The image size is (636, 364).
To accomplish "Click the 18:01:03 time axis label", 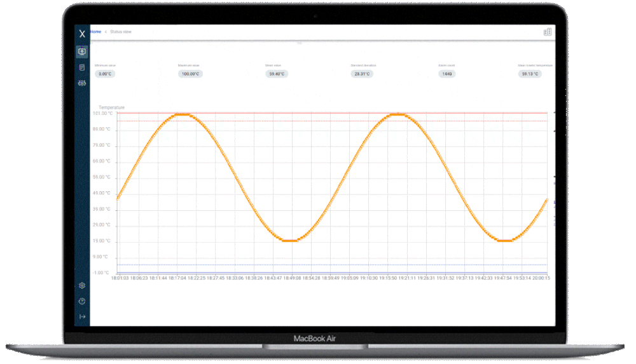I will [120, 278].
